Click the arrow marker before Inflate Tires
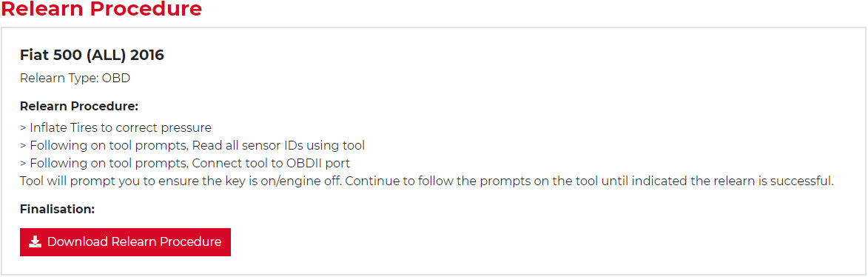This screenshot has height=277, width=868. point(23,128)
